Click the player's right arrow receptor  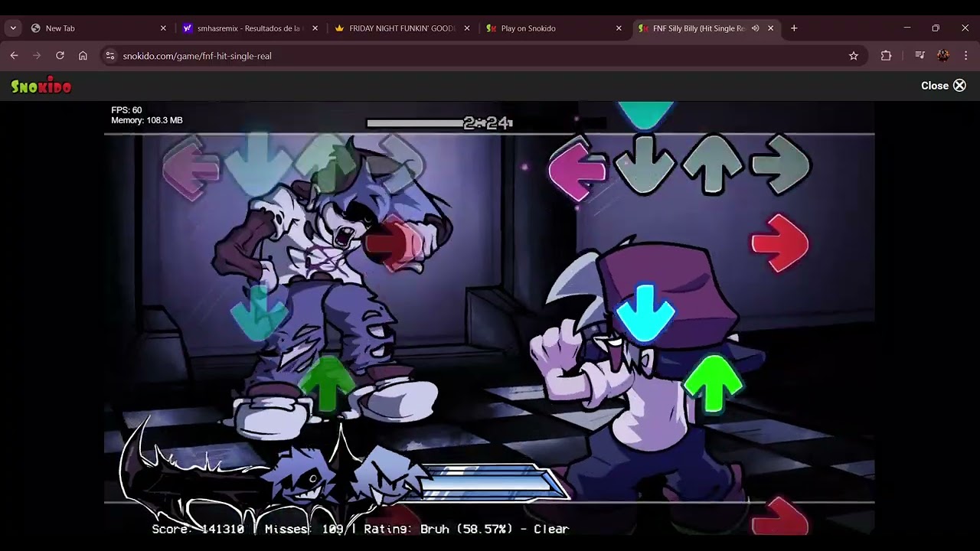click(779, 164)
